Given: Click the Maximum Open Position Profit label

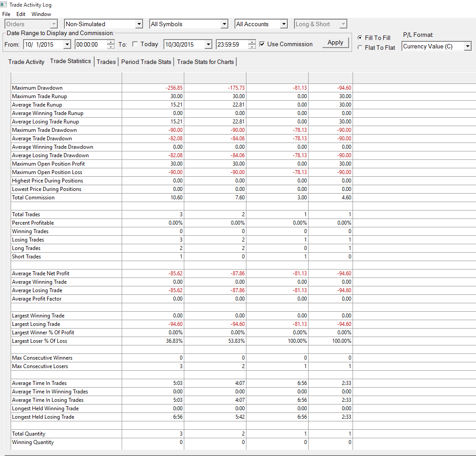Looking at the screenshot, I should coord(48,164).
